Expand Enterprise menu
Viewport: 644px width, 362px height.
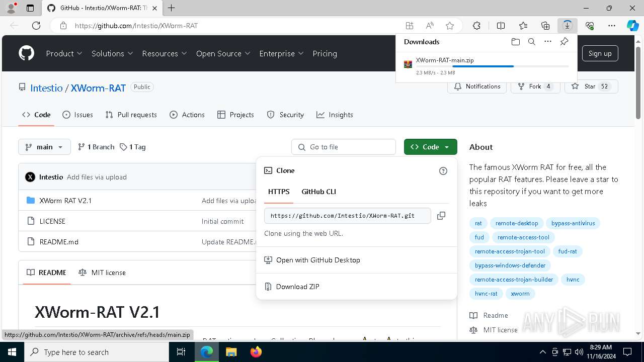[x=282, y=53]
